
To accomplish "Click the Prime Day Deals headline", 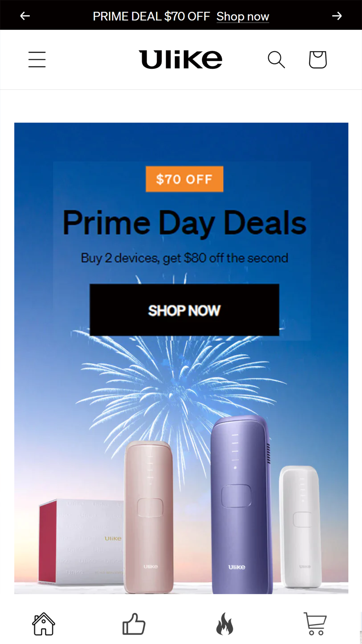I will point(185,222).
